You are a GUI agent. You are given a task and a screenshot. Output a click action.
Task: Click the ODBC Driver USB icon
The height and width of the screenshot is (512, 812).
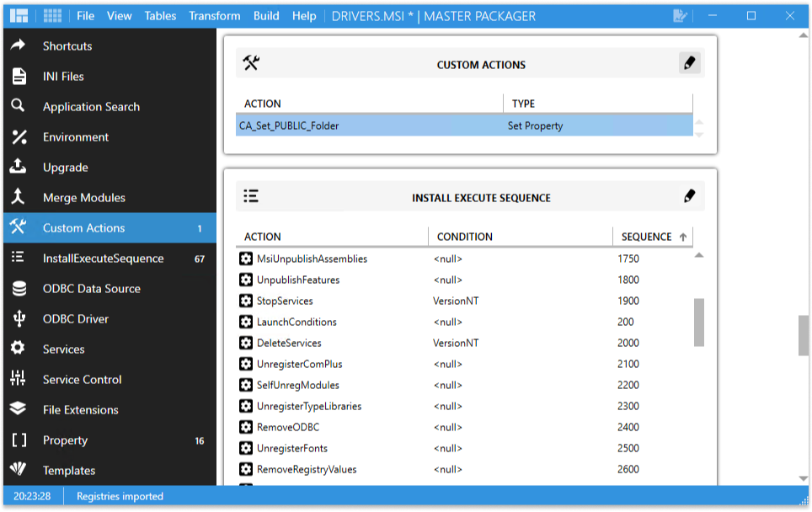tap(19, 318)
